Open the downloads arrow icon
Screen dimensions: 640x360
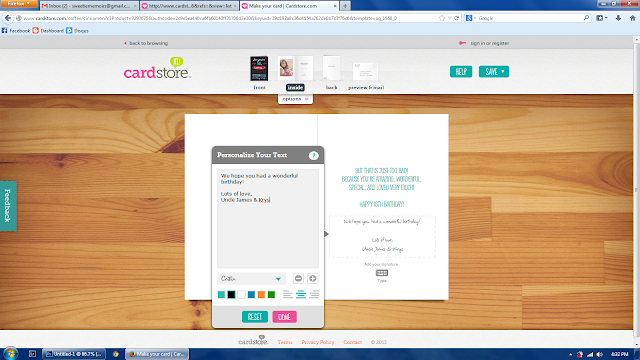(618, 18)
